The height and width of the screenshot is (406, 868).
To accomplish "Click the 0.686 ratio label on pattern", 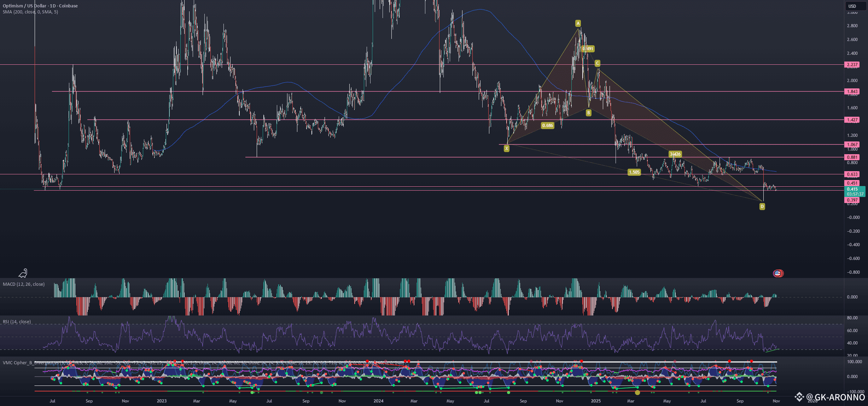I will [547, 126].
